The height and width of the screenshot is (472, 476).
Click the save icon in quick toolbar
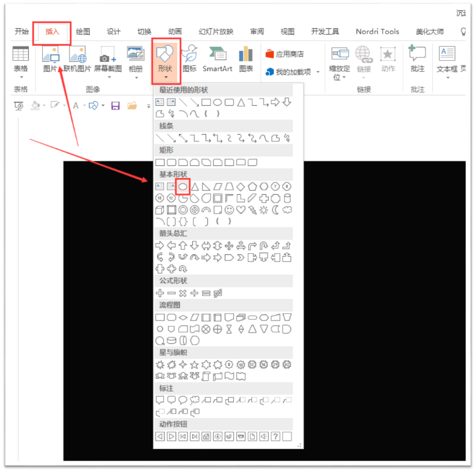(x=115, y=106)
